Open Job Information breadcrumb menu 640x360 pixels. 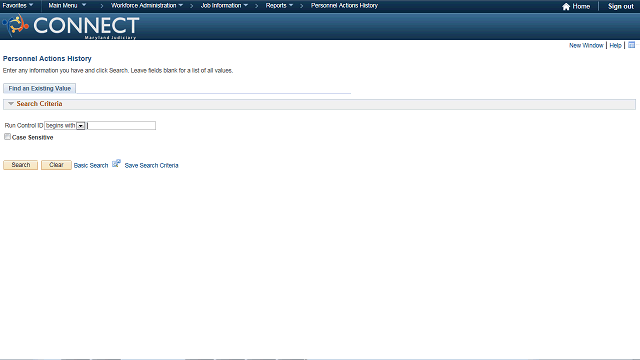click(224, 6)
